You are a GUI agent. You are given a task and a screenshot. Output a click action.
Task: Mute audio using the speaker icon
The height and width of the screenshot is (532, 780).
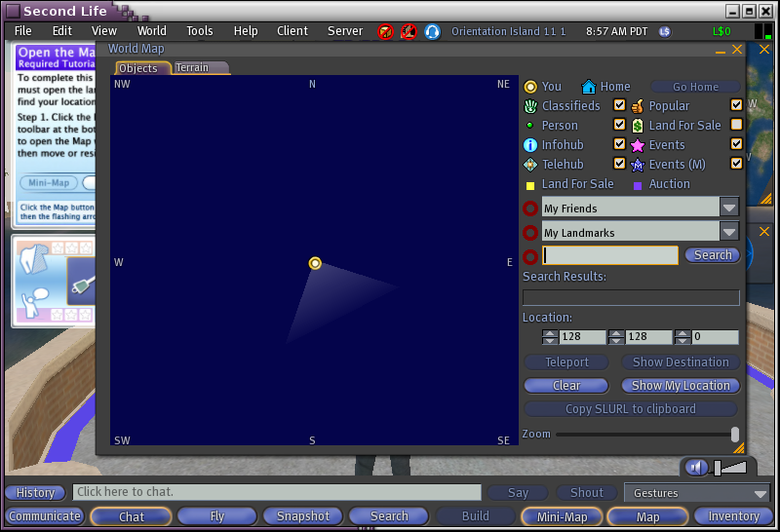coord(696,468)
